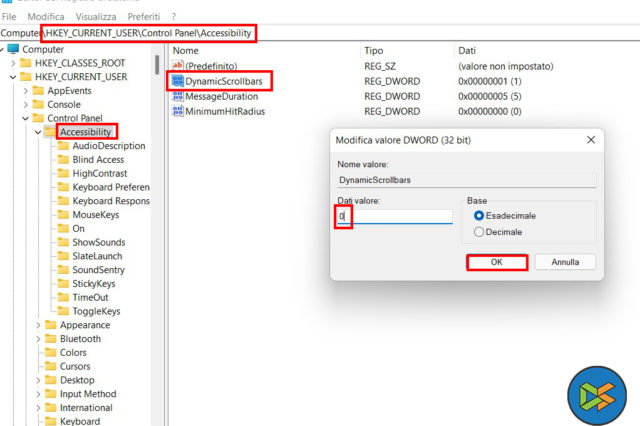The image size is (640, 426).
Task: Select the International key label
Action: tap(86, 408)
